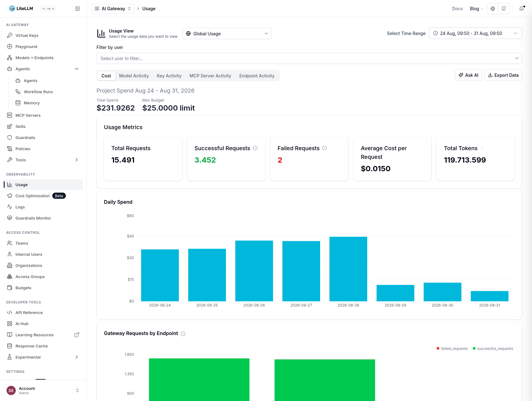This screenshot has height=401, width=532.
Task: Click the info icon next to Failed Requests
Action: coord(324,148)
